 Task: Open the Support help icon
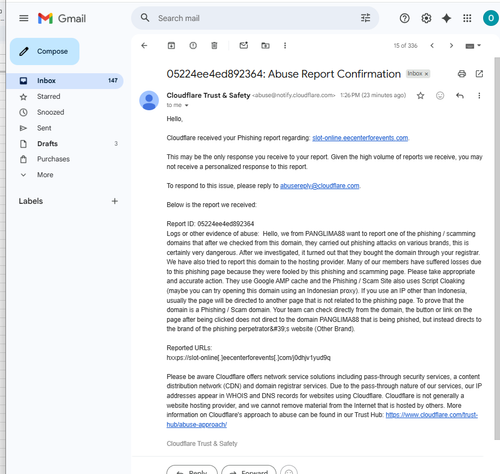pyautogui.click(x=405, y=18)
